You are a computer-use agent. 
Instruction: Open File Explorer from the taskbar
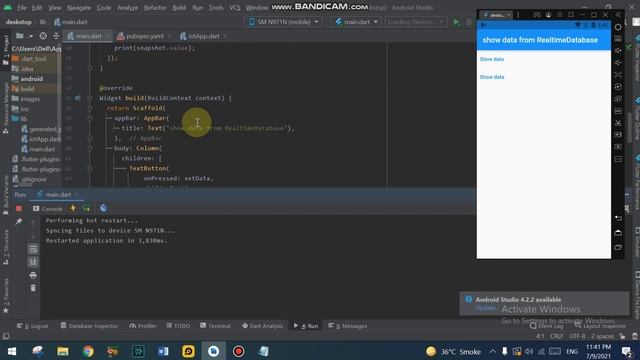[63, 351]
